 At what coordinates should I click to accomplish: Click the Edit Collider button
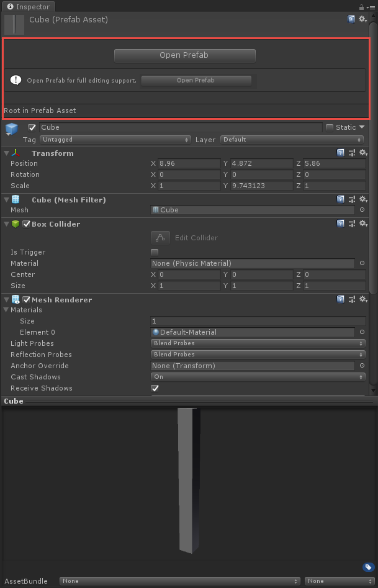[160, 238]
